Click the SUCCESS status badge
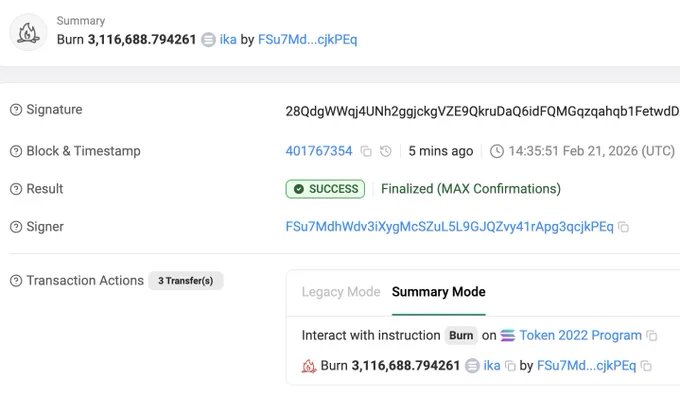The image size is (680, 396). 325,189
